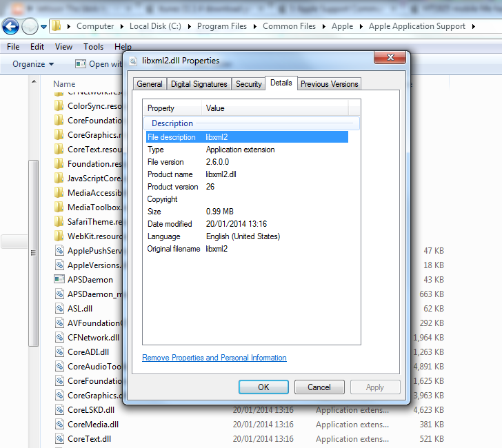Switch to the Digital Signatures tab
This screenshot has width=502, height=448.
click(199, 84)
